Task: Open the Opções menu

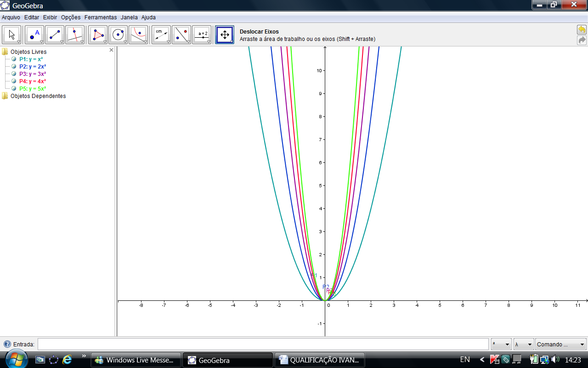Action: [71, 17]
